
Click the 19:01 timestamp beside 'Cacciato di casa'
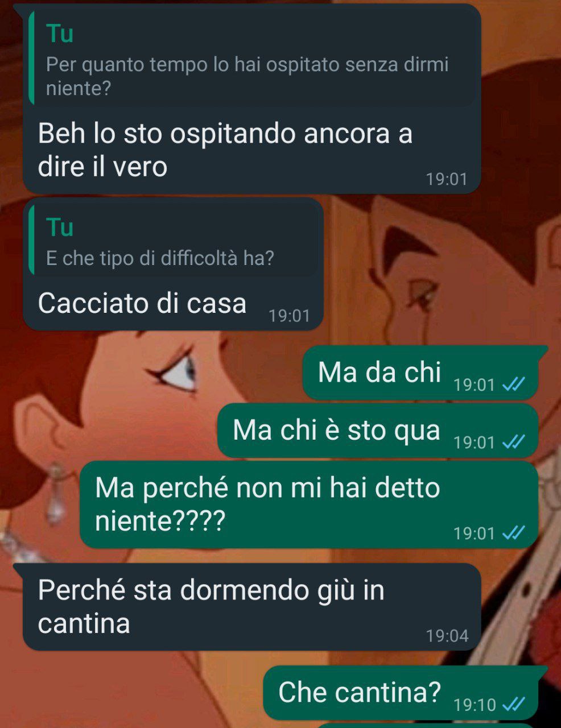click(290, 316)
